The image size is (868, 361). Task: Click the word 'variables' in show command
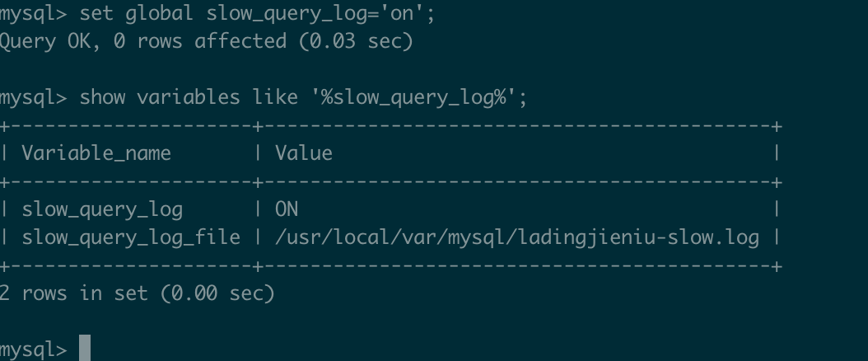(x=189, y=97)
